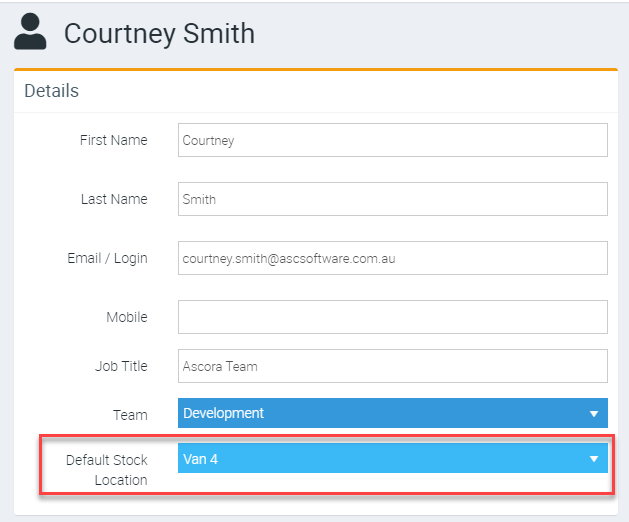Select the Email / Login input box
Viewport: 629px width, 522px height.
392,258
